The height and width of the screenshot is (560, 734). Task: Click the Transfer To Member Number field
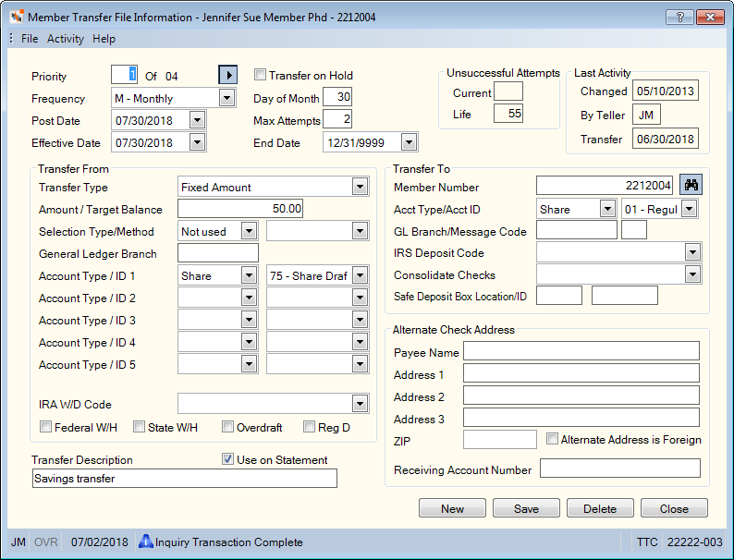click(605, 185)
